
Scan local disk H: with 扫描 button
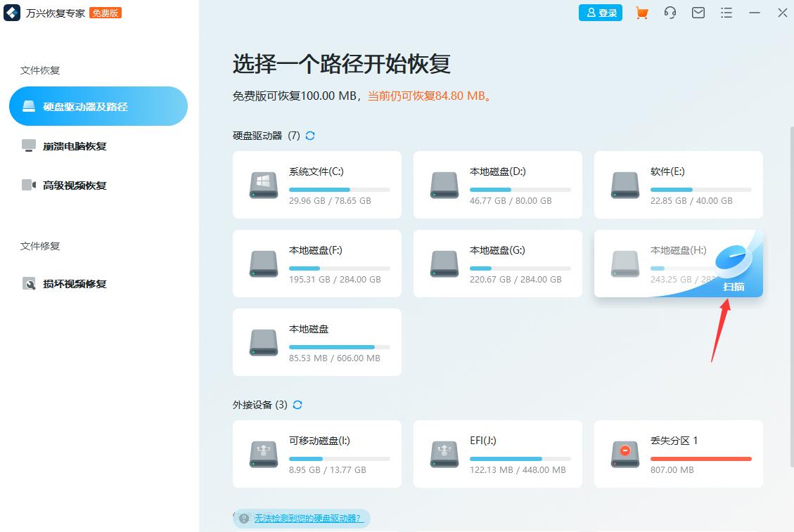point(734,286)
